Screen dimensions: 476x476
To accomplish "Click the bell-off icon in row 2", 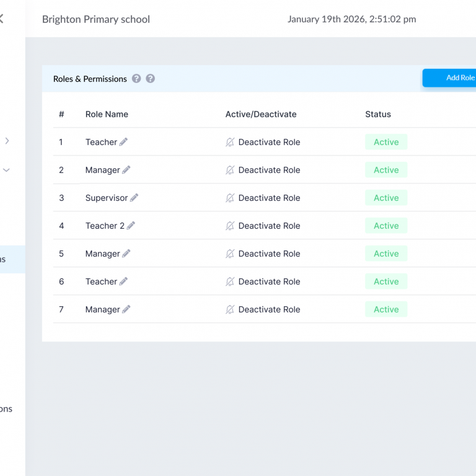I will pos(230,170).
